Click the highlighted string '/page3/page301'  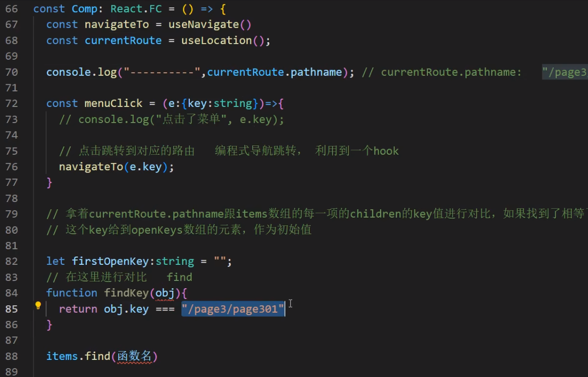click(232, 308)
